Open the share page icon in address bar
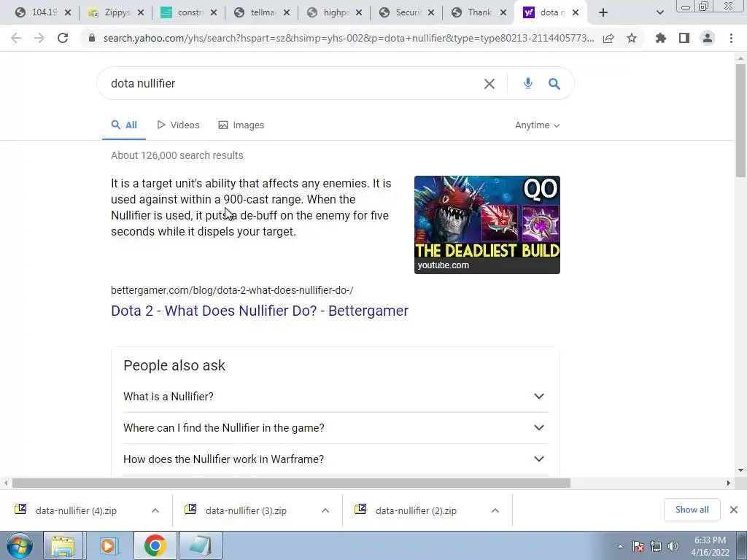 tap(608, 38)
